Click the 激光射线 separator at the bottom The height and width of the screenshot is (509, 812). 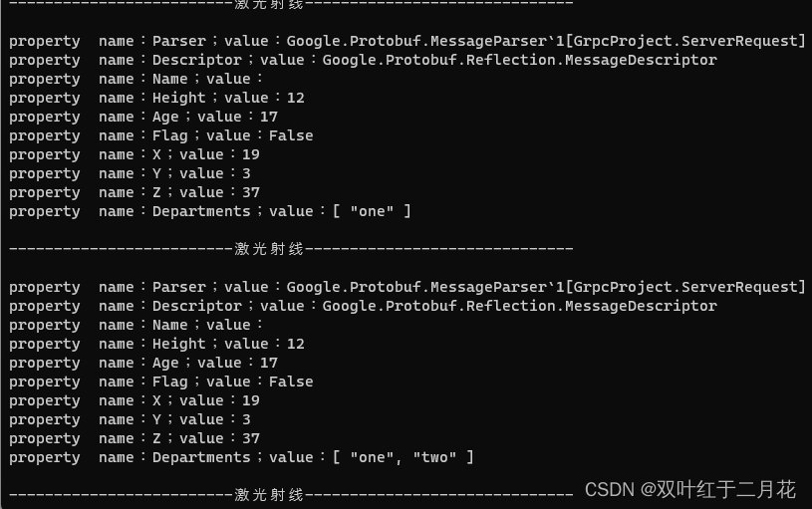(x=269, y=495)
